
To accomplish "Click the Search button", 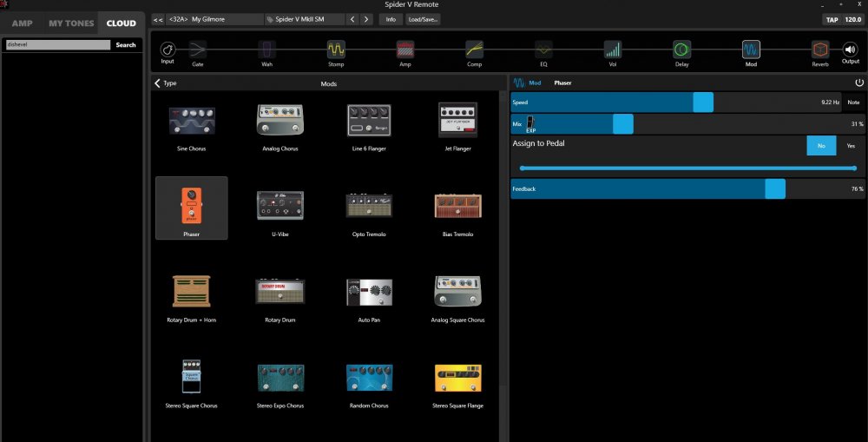I will click(126, 45).
